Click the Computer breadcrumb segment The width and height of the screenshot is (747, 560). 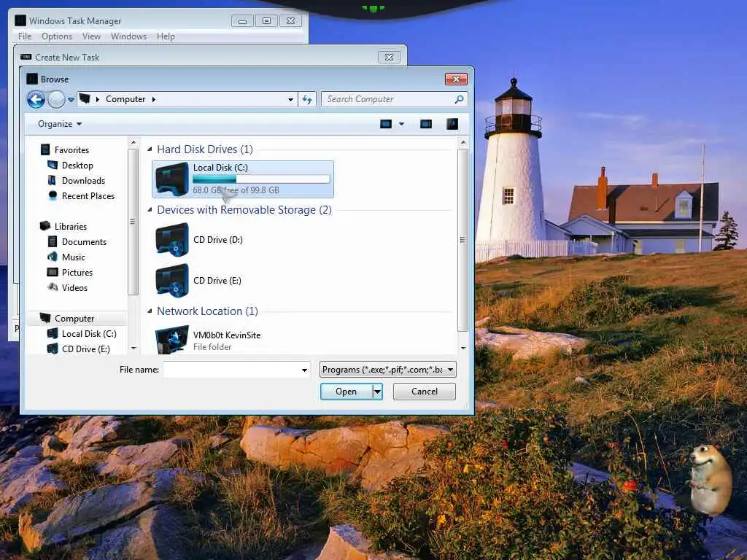(x=125, y=99)
